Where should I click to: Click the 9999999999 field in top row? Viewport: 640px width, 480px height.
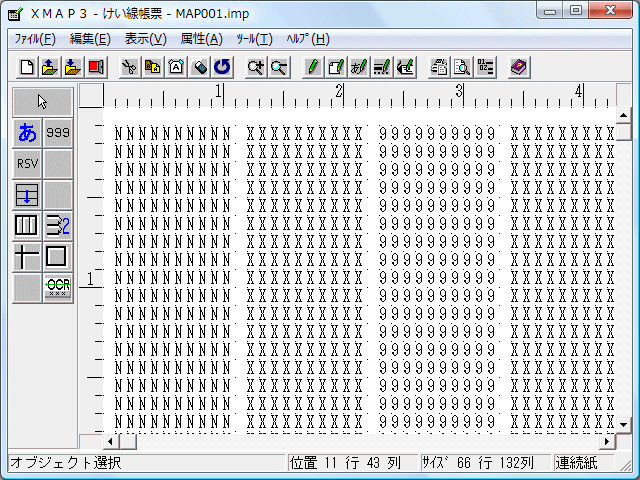[437, 134]
